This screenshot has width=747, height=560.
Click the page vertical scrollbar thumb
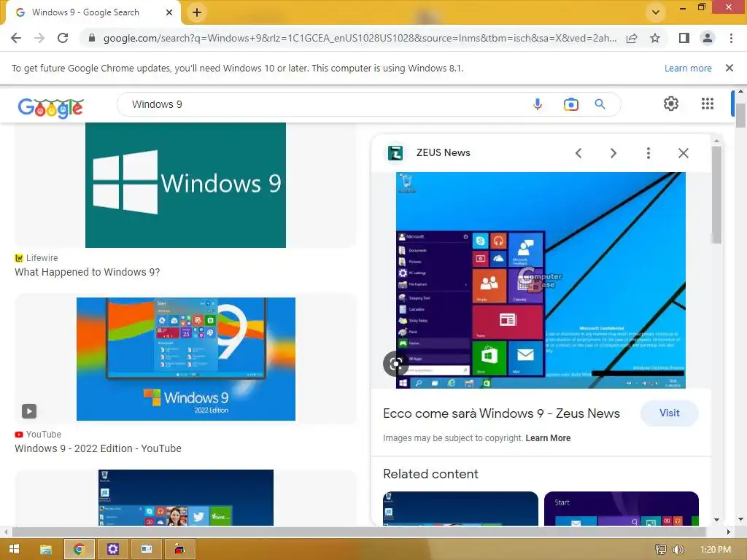[740, 116]
